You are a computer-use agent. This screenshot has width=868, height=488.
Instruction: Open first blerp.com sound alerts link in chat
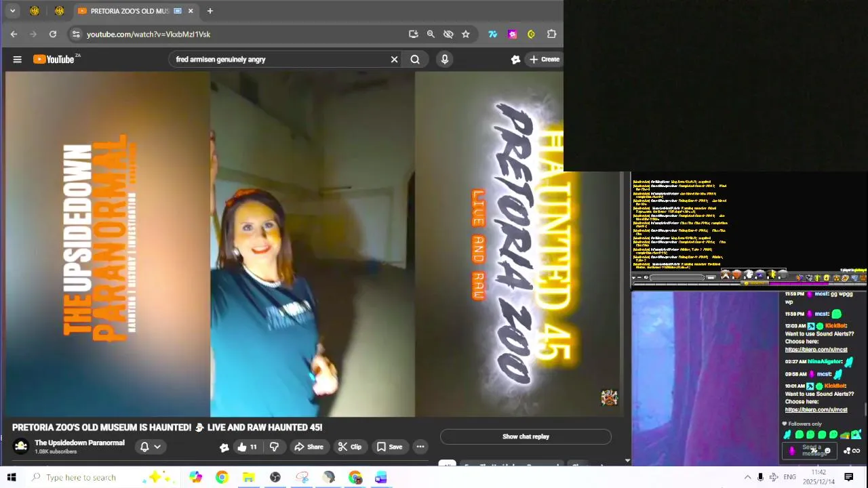pos(816,350)
